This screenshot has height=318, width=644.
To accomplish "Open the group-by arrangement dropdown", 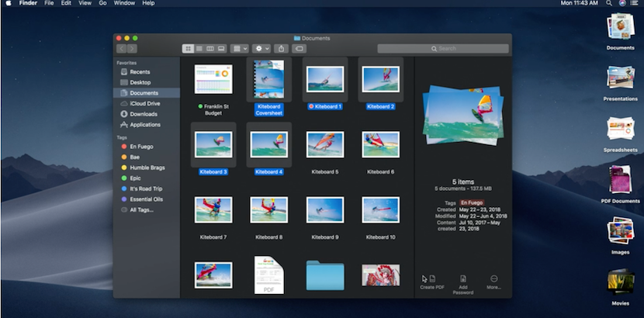I will (241, 49).
